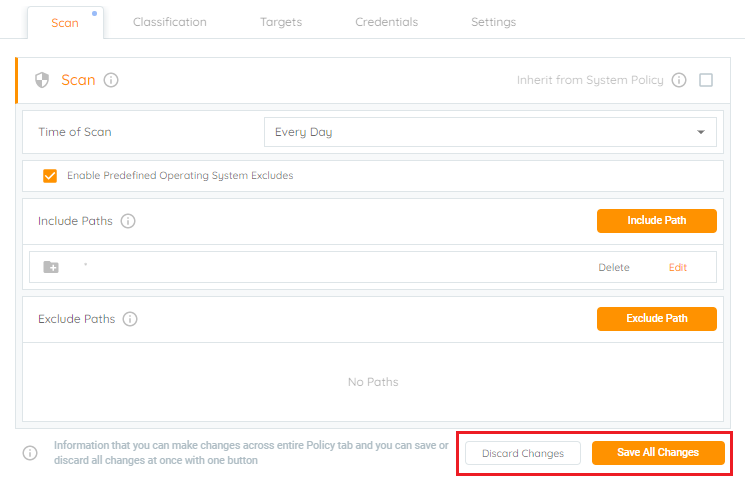Open the Settings tab
Viewport: 745px width, 487px height.
[x=494, y=22]
